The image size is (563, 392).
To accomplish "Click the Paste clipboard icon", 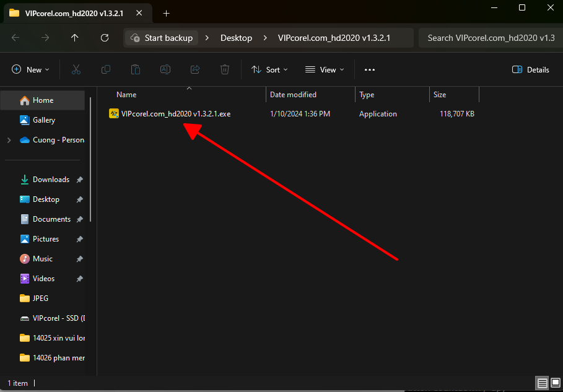I will click(136, 69).
